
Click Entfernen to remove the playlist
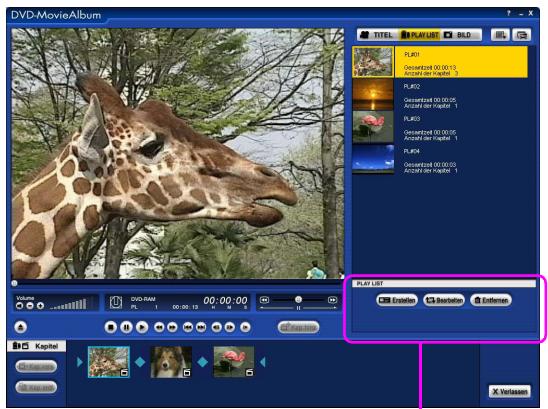click(x=491, y=300)
